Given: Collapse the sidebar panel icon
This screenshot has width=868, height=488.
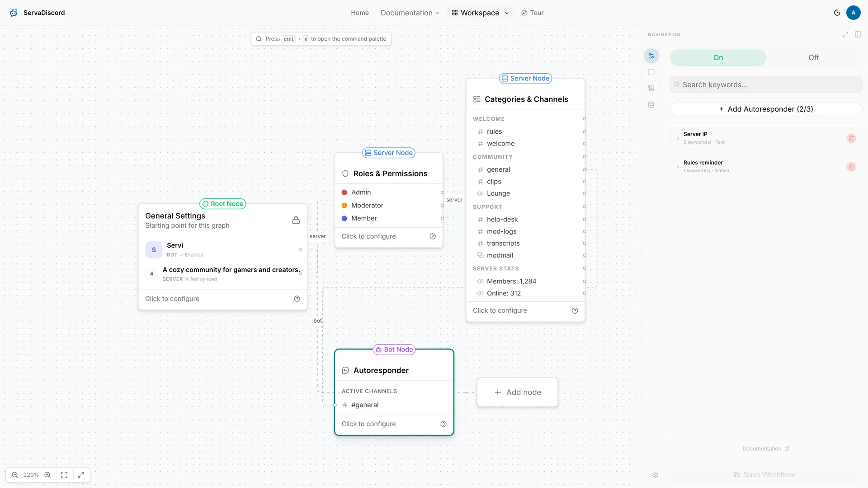Looking at the screenshot, I should point(858,34).
